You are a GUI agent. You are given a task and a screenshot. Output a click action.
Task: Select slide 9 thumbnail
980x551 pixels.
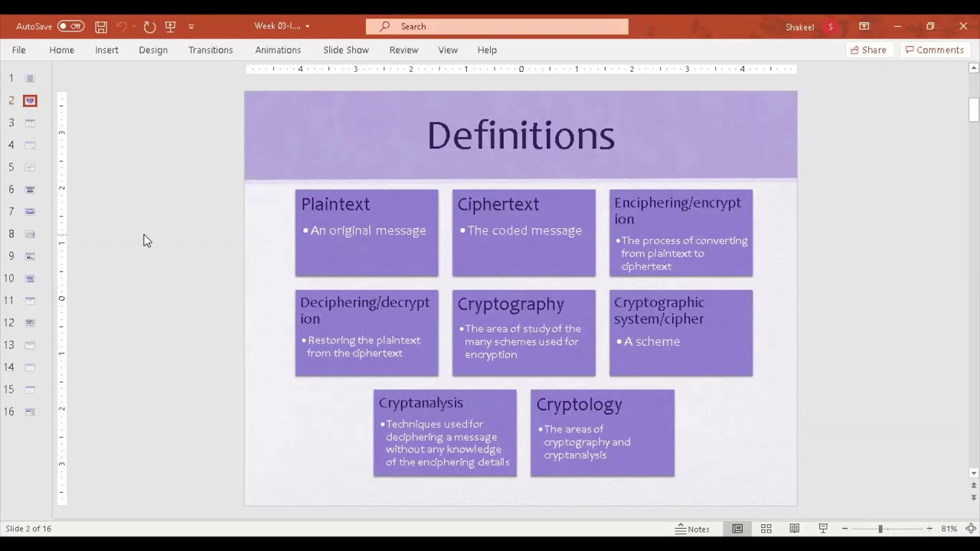pos(30,256)
